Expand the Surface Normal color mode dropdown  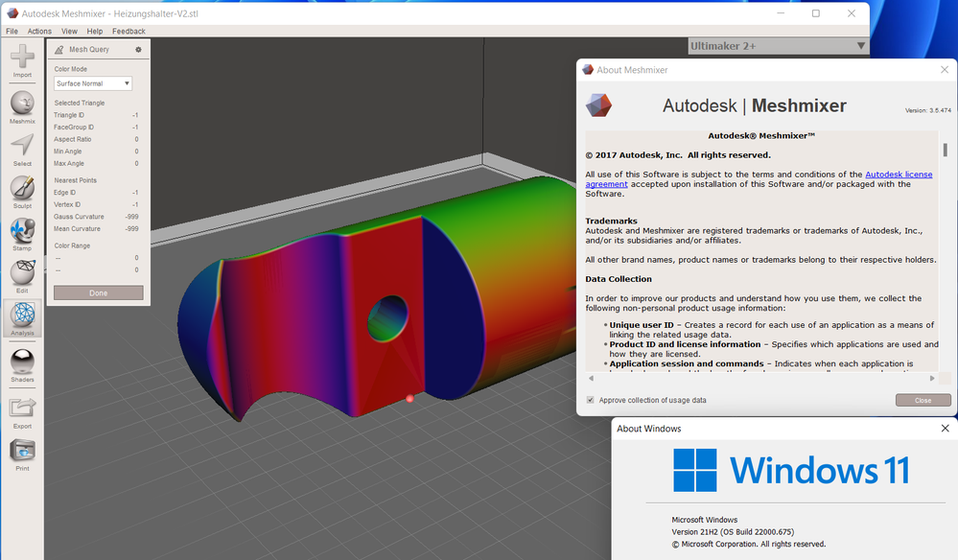click(x=93, y=83)
